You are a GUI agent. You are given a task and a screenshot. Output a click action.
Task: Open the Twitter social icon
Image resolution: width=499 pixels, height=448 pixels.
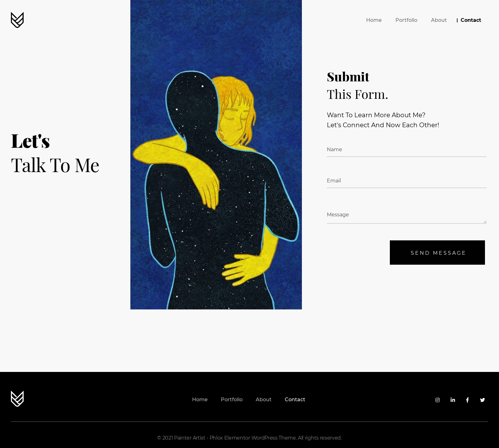(x=482, y=400)
